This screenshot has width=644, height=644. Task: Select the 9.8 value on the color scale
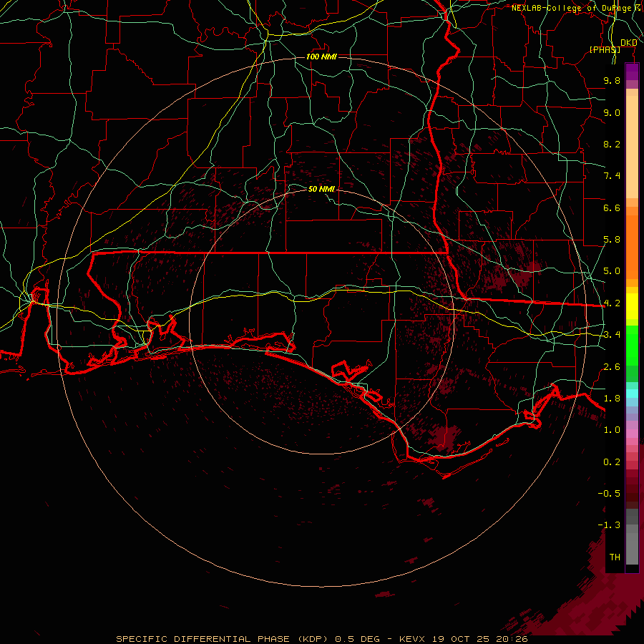pos(612,80)
